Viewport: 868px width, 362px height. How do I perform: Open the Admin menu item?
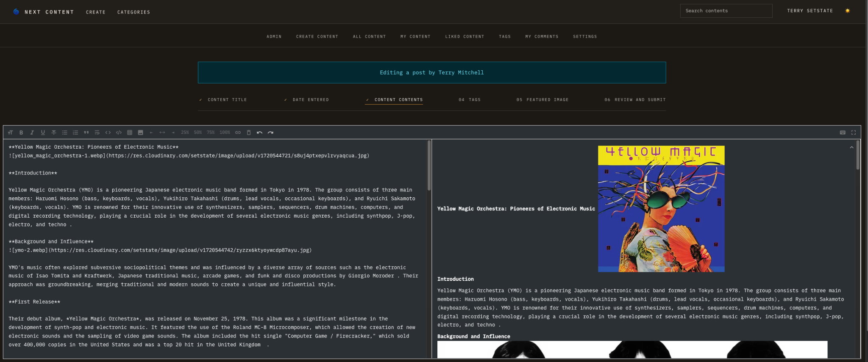tap(274, 37)
